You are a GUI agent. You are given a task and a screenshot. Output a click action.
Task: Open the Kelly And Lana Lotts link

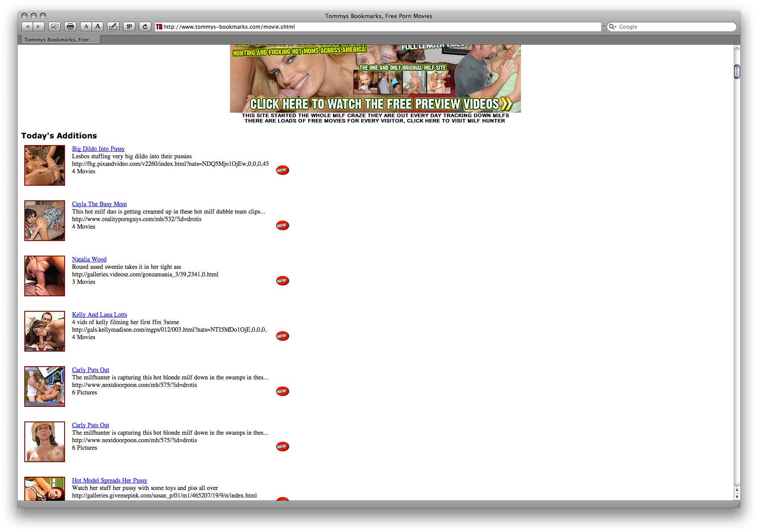coord(100,314)
